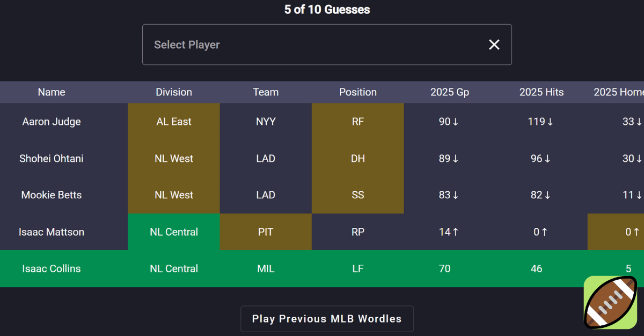
Task: Sort by the 2025 Gp column header
Action: (449, 92)
